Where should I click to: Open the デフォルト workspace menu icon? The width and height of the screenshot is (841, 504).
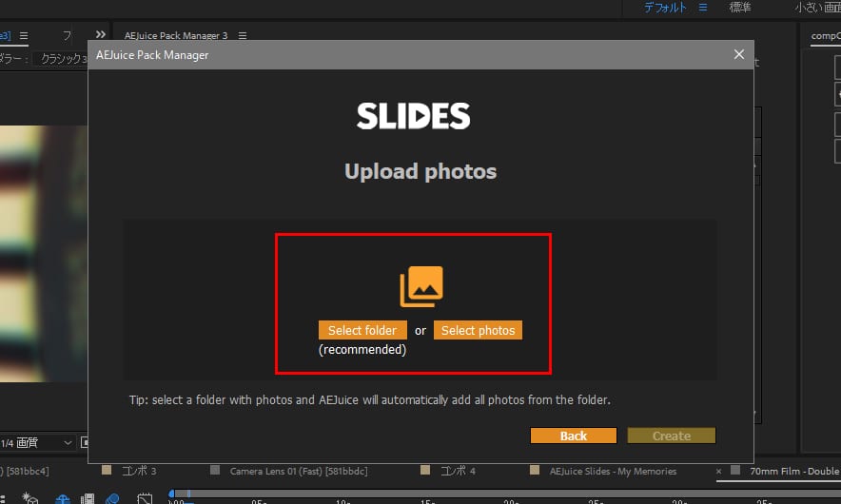click(703, 8)
